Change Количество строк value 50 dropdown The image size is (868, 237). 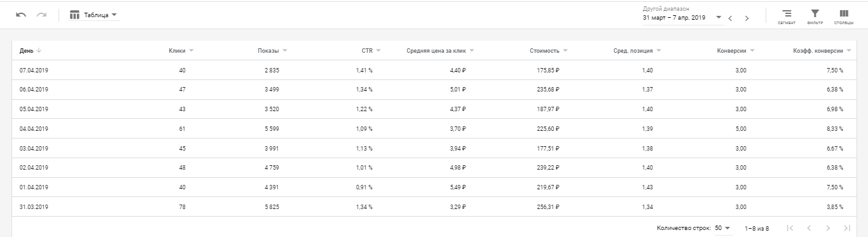pyautogui.click(x=722, y=227)
